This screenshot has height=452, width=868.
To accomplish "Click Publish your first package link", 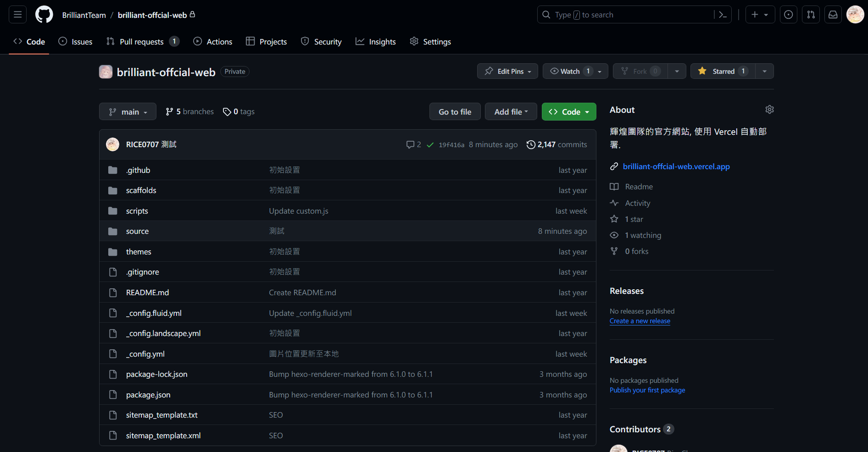I will coord(647,390).
